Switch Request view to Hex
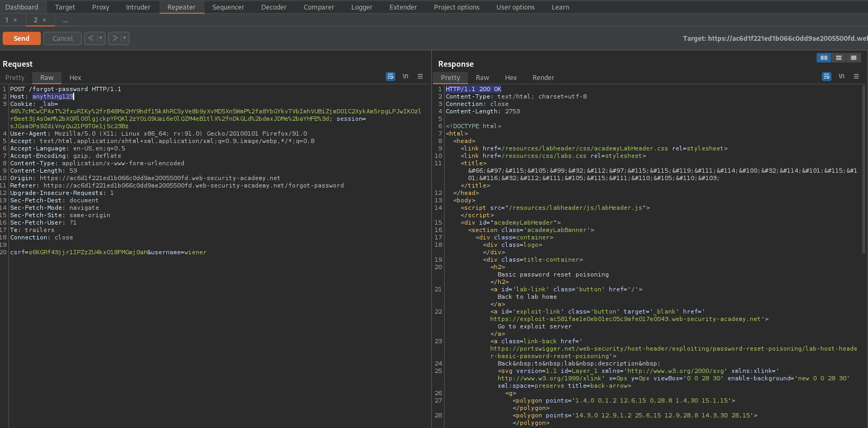This screenshot has width=868, height=428. coord(75,77)
